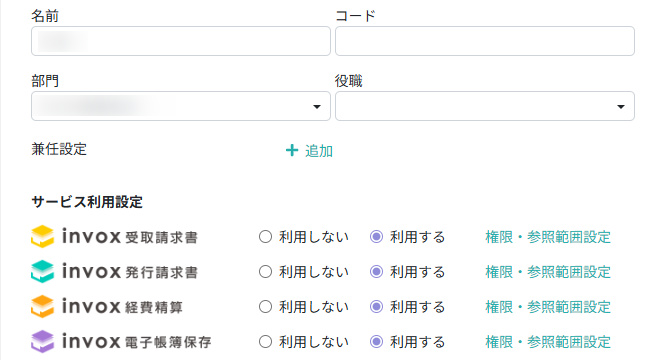Select 利用する for invox 発行請求書
661x360 pixels.
(376, 272)
